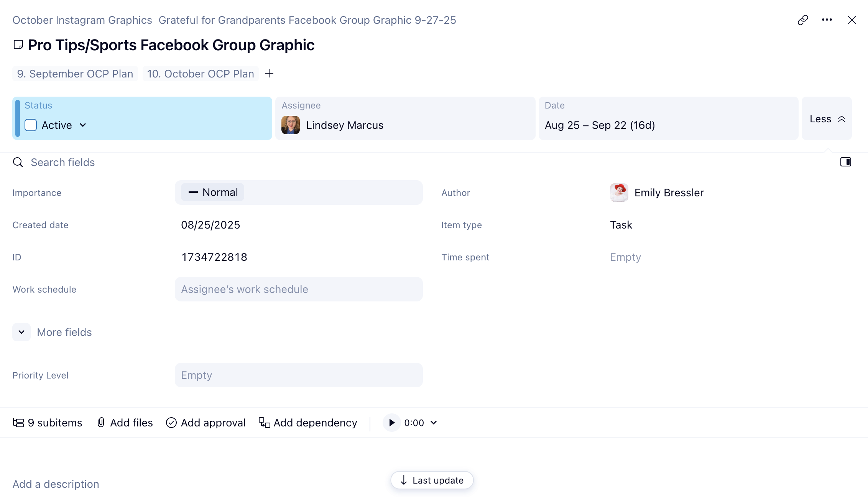Expand the timer 0:00 dropdown arrow
This screenshot has width=868, height=497.
pos(434,423)
